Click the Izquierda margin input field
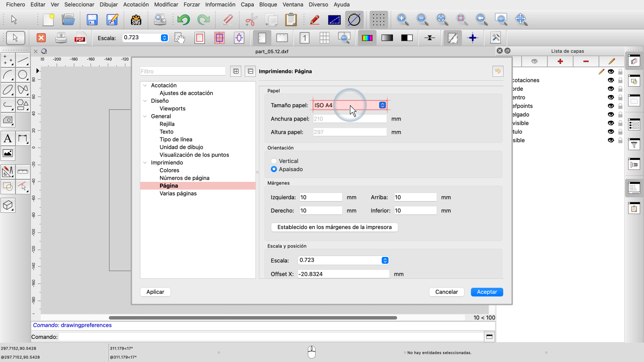Image resolution: width=644 pixels, height=362 pixels. 320,197
